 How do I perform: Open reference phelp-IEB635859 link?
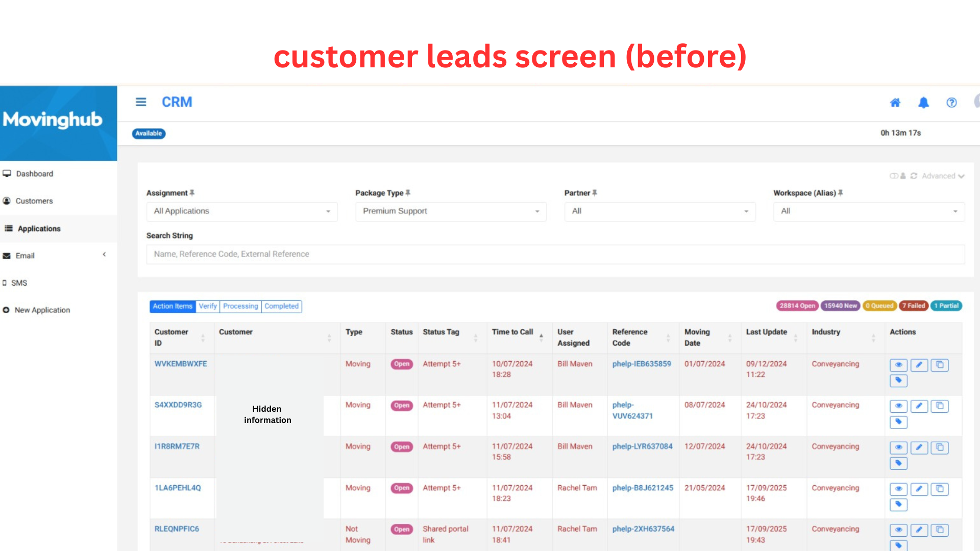pos(642,364)
